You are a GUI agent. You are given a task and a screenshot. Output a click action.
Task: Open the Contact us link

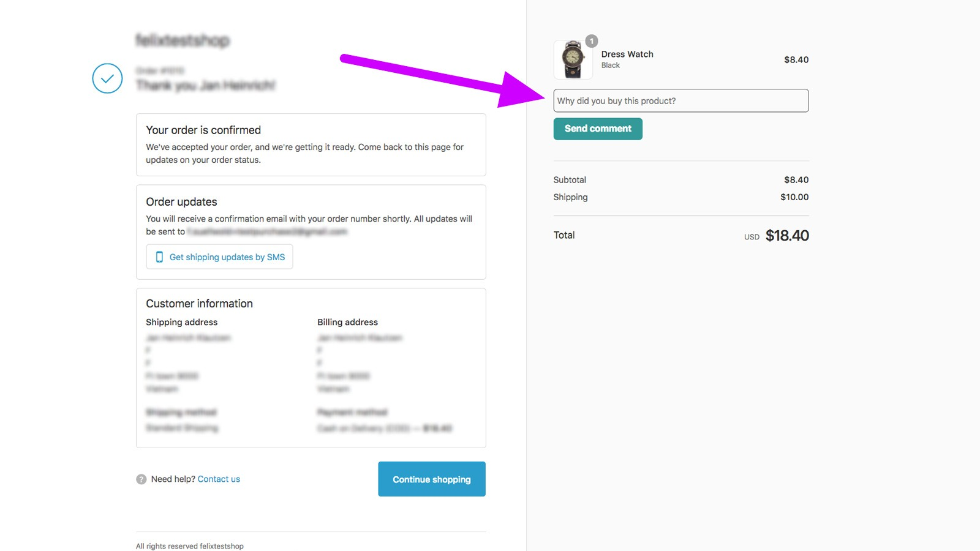pyautogui.click(x=219, y=479)
